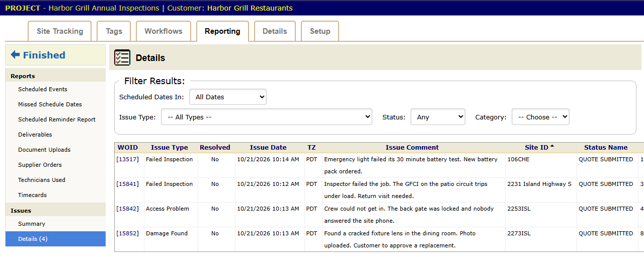
Task: Click the Details checklist icon
Action: pyautogui.click(x=122, y=58)
